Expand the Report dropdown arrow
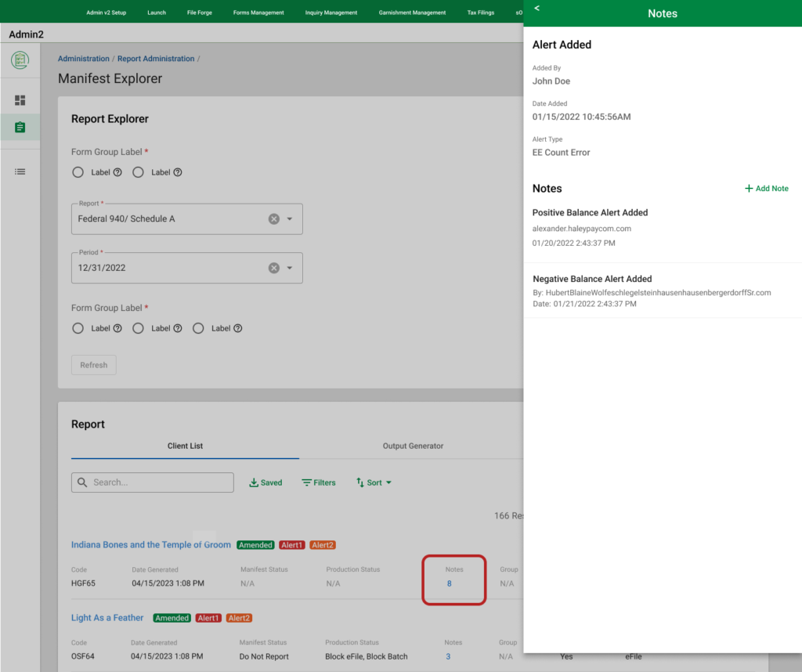 pyautogui.click(x=290, y=219)
